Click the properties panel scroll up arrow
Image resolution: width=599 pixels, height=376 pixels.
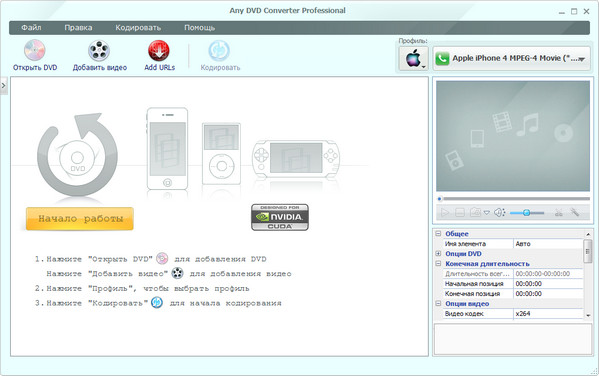(x=588, y=234)
